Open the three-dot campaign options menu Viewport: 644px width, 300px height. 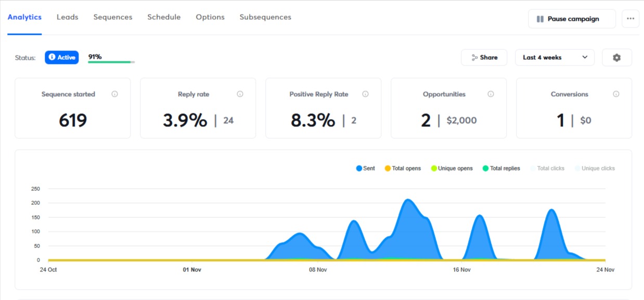[x=630, y=18]
